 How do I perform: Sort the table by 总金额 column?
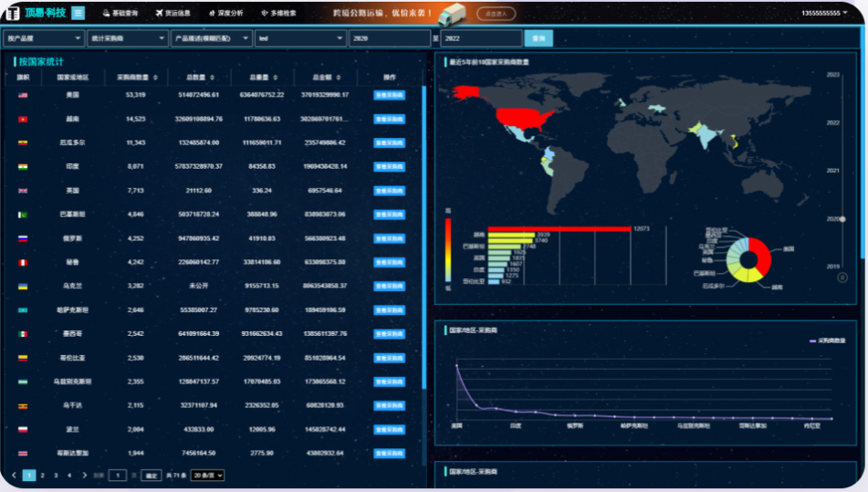point(343,78)
